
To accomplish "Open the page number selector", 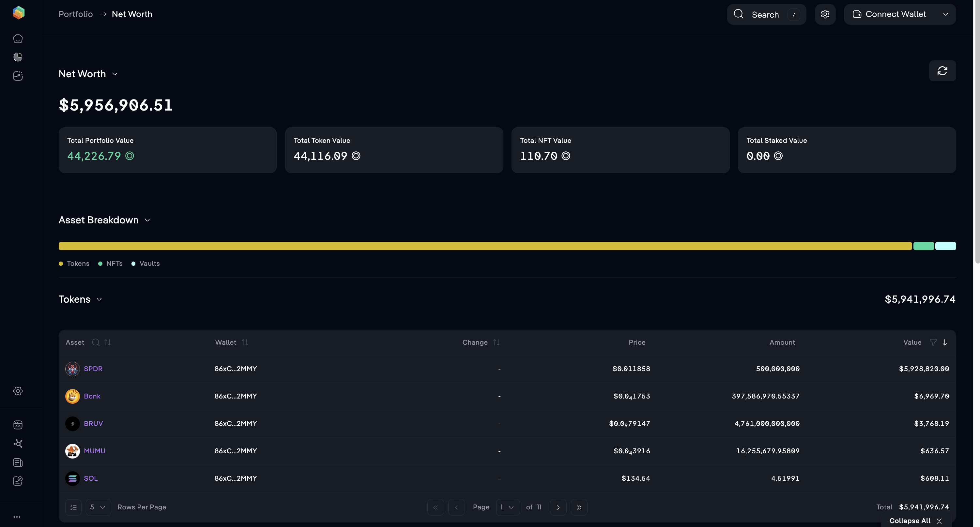I will pyautogui.click(x=508, y=507).
